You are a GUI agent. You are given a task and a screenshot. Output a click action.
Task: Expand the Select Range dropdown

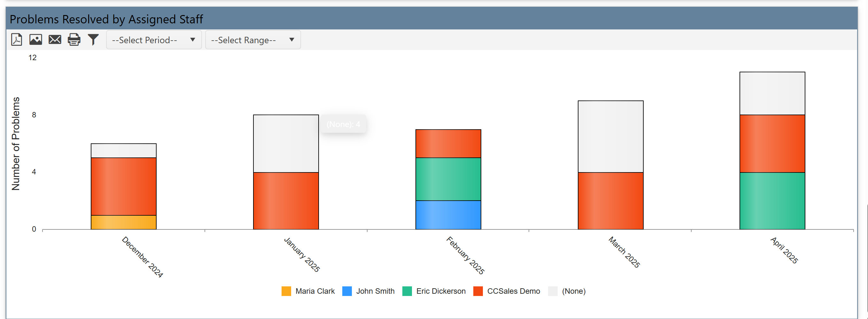(x=253, y=40)
